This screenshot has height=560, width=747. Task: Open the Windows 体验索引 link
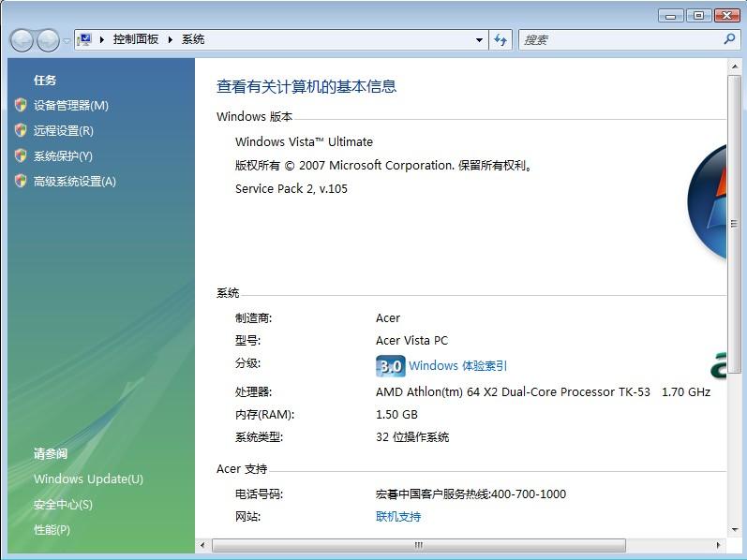tap(457, 366)
